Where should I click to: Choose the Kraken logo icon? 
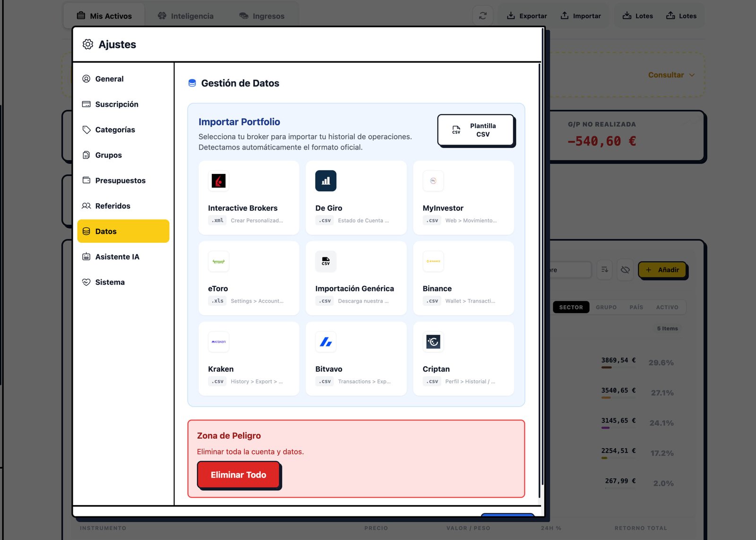pos(218,342)
